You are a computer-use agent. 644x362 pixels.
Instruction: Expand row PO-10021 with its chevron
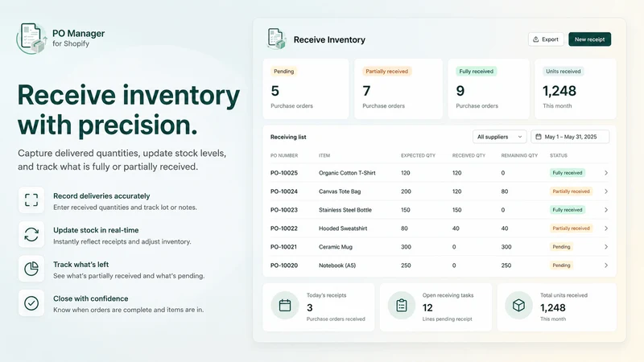(606, 247)
